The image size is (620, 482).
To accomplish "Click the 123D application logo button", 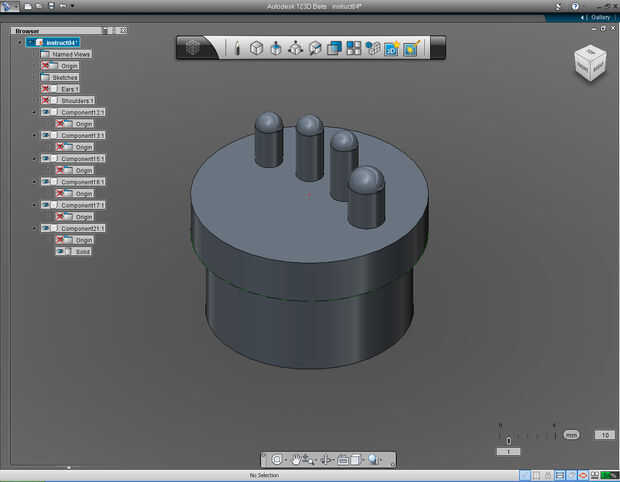I will coord(7,6).
